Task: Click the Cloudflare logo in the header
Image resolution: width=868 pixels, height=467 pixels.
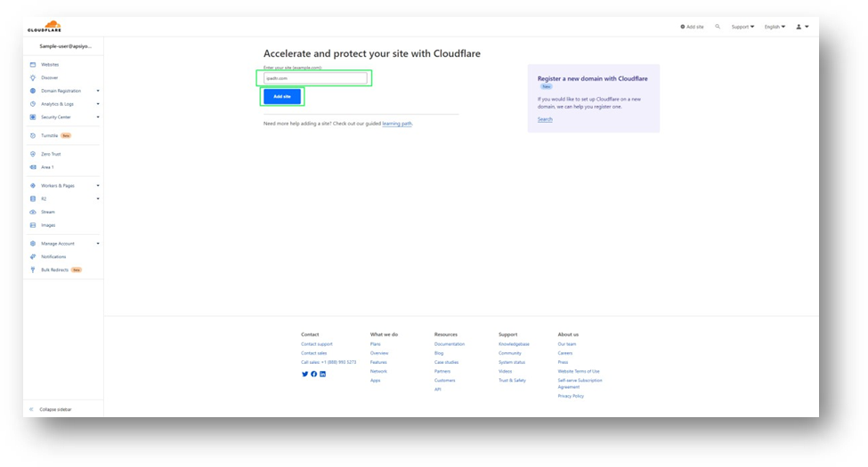Action: click(45, 26)
